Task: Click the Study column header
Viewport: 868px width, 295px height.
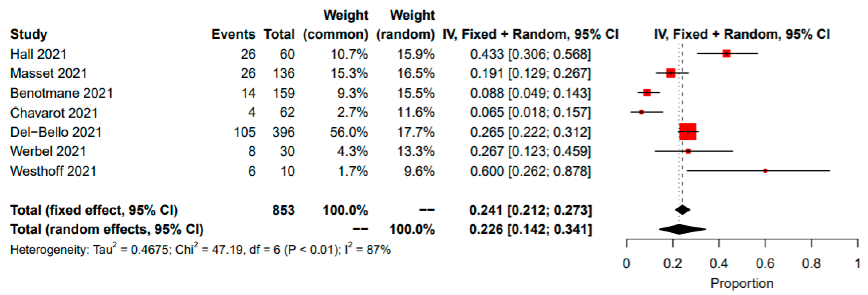Action: (29, 34)
